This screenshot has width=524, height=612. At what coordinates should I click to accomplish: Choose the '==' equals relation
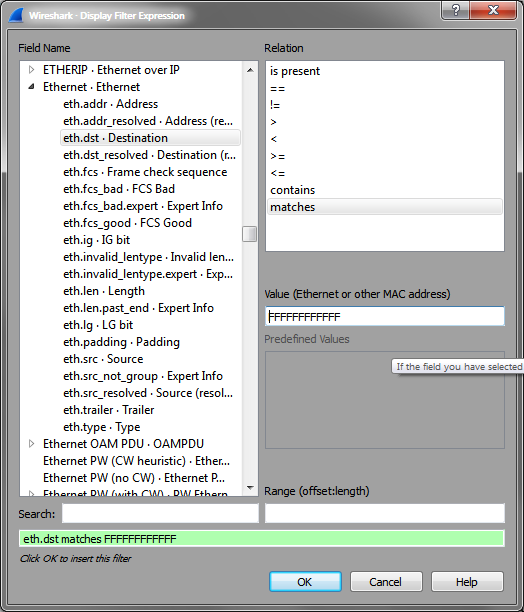point(385,88)
